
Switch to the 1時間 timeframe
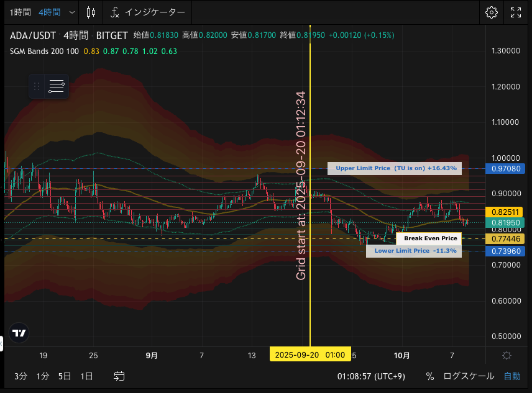point(20,12)
